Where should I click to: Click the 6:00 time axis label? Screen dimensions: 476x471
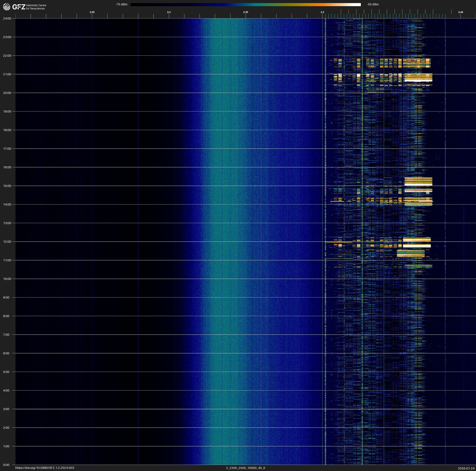coord(6,353)
